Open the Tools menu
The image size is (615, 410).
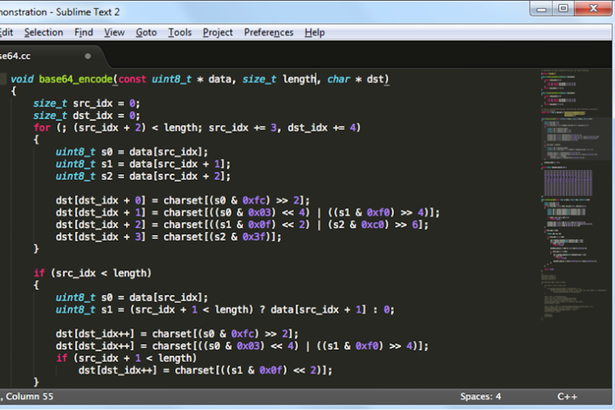coord(180,32)
